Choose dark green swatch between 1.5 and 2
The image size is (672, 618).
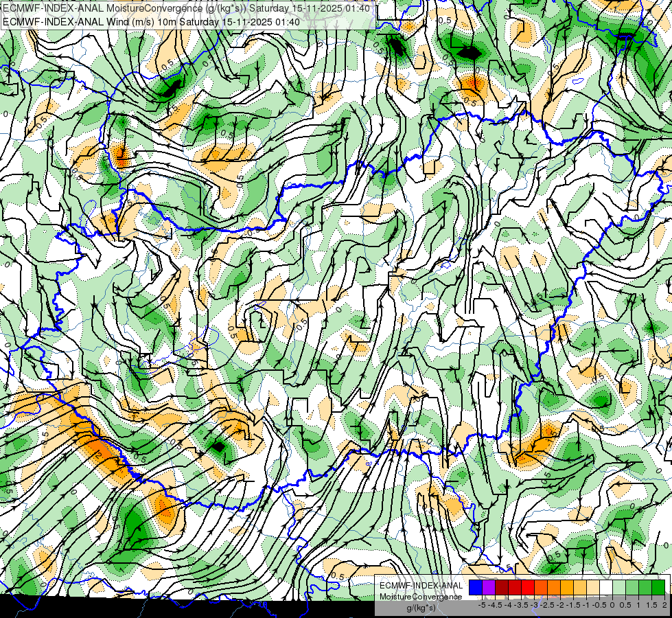(658, 587)
